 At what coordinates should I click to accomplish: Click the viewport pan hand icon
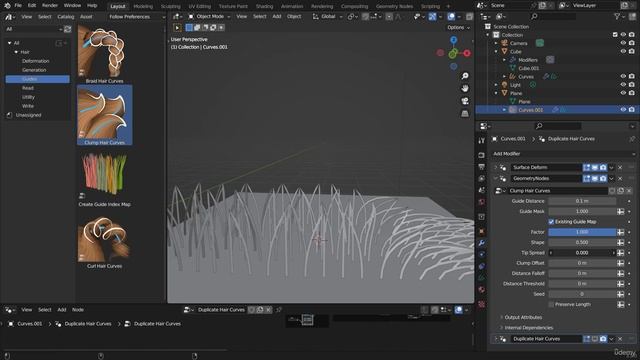(x=465, y=88)
